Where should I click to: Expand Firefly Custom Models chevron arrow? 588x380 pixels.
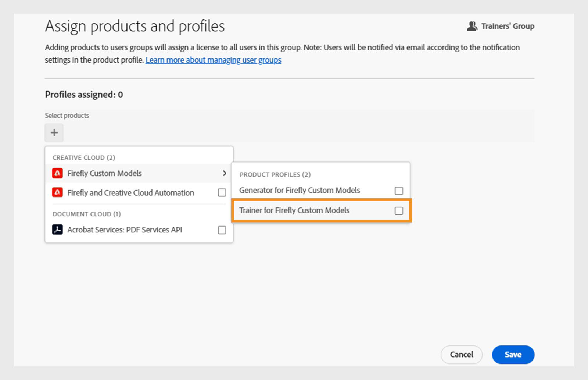[x=224, y=173]
